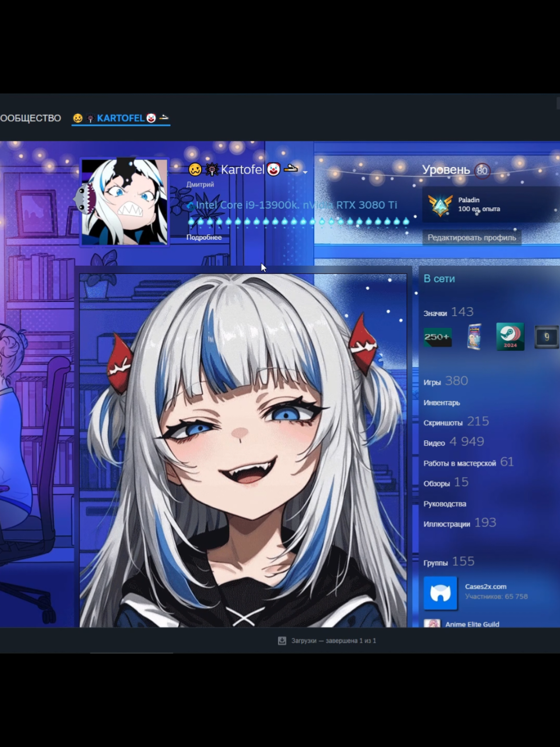Screen dimensions: 560x747
Task: Open the Anime Elite Guild avatar
Action: (432, 624)
